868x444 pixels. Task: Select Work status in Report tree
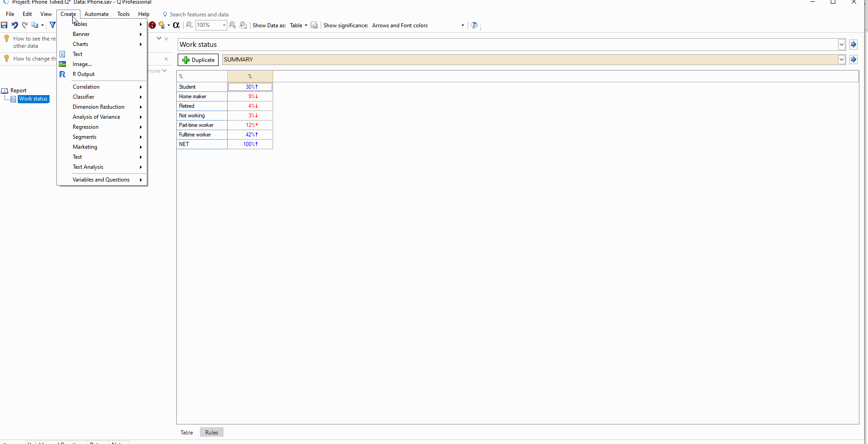[x=33, y=99]
